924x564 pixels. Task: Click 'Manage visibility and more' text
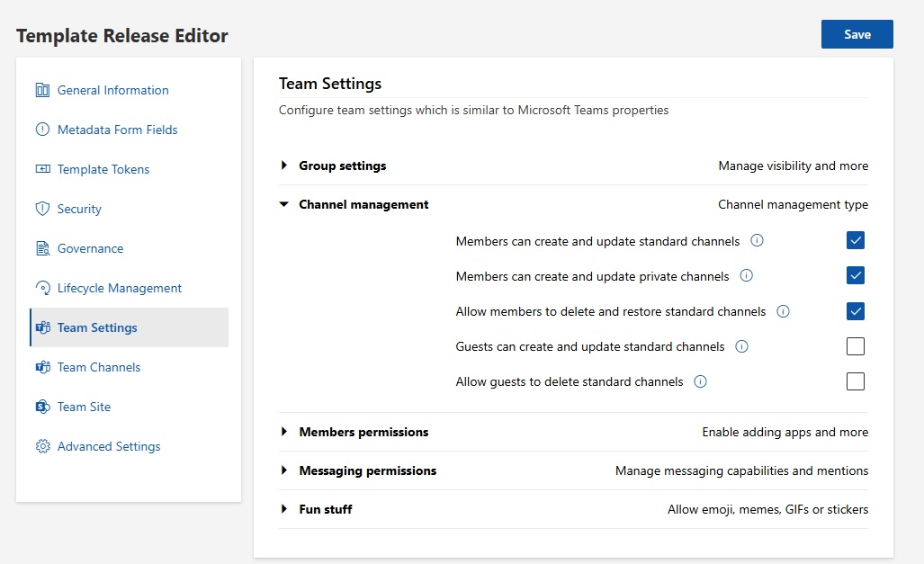tap(794, 166)
